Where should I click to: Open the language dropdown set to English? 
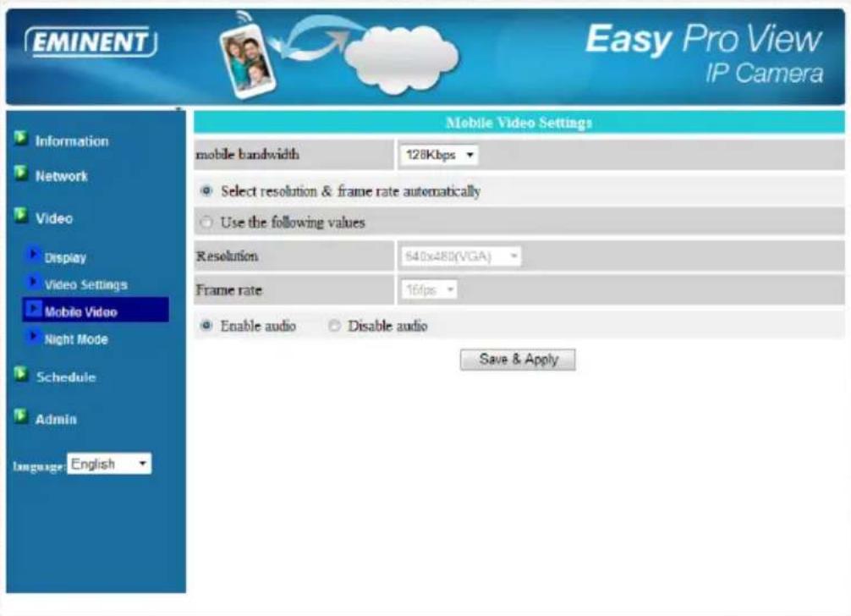[x=109, y=464]
